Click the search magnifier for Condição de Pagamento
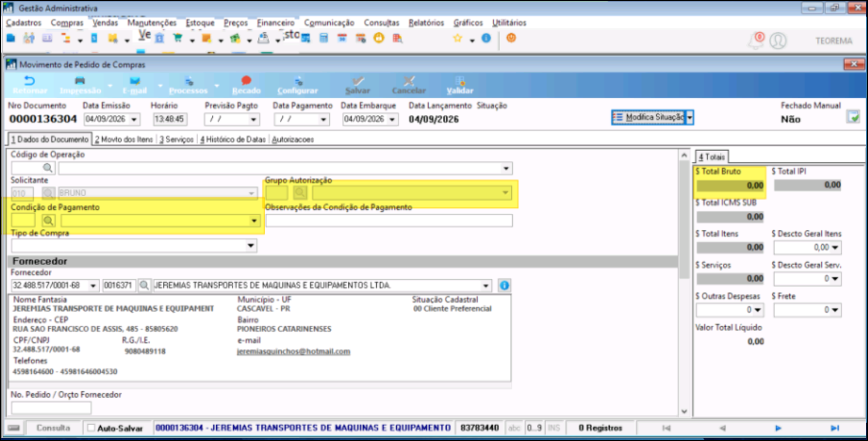Image resolution: width=868 pixels, height=441 pixels. [x=48, y=220]
